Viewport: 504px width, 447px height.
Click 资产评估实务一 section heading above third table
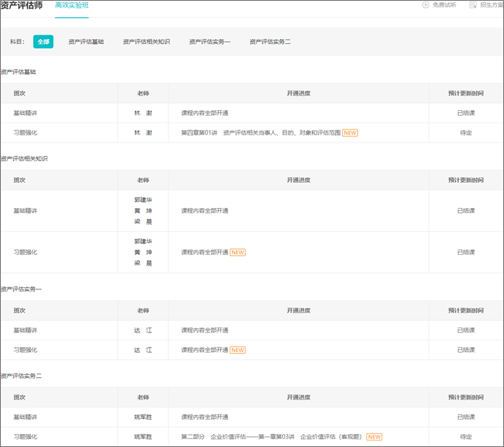21,289
